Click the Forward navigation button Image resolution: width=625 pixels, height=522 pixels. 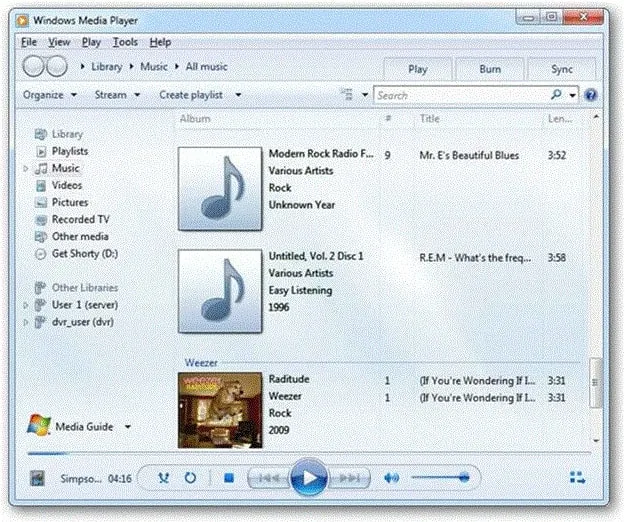click(x=57, y=66)
